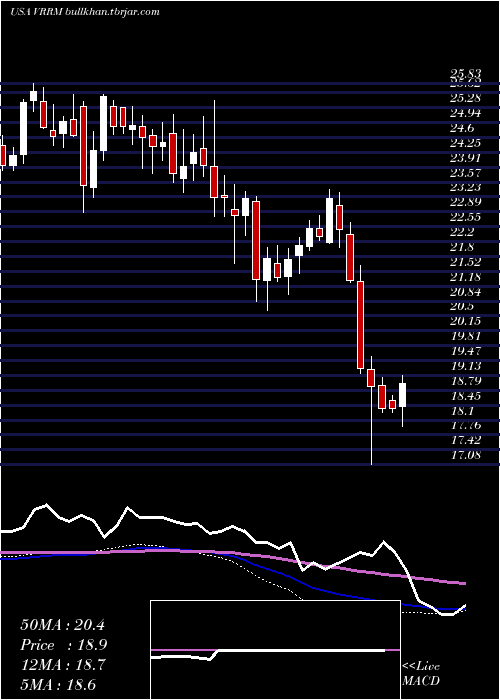
Task: Click the 18.1 price level label
Action: point(462,411)
